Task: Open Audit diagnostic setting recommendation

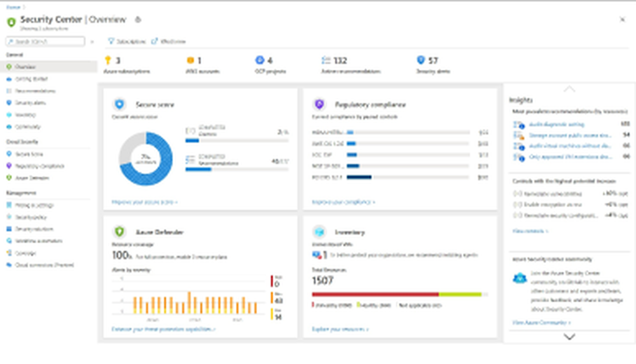Action: pyautogui.click(x=556, y=124)
